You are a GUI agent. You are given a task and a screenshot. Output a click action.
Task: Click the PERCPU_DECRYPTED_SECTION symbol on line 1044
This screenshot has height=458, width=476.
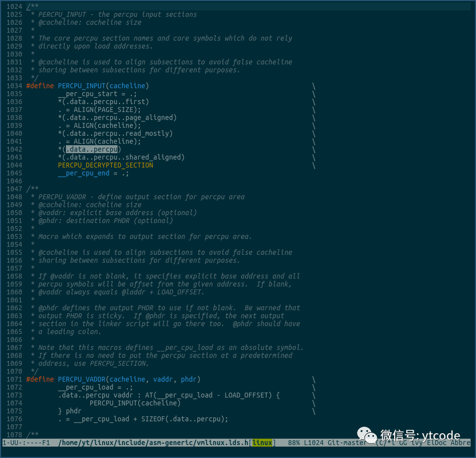(x=106, y=165)
